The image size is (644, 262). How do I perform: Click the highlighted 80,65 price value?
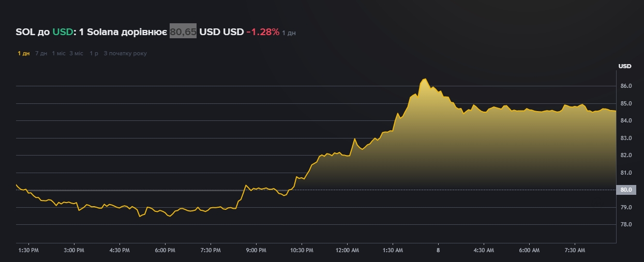coord(183,32)
